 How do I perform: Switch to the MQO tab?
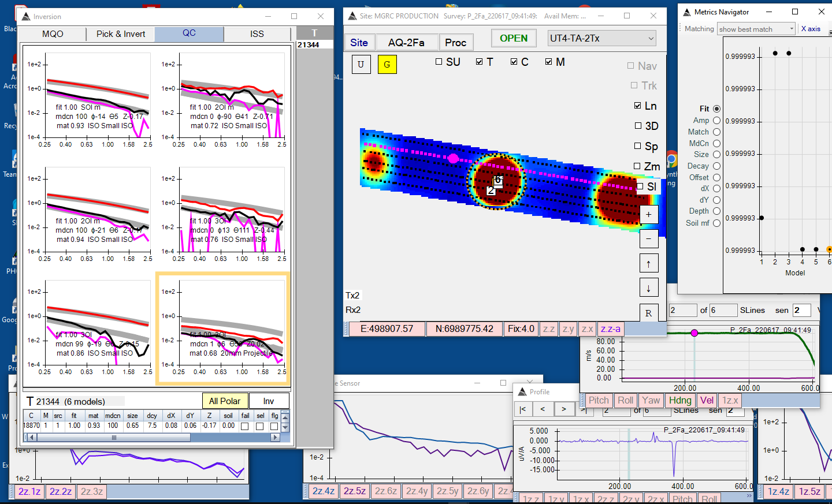[x=53, y=34]
